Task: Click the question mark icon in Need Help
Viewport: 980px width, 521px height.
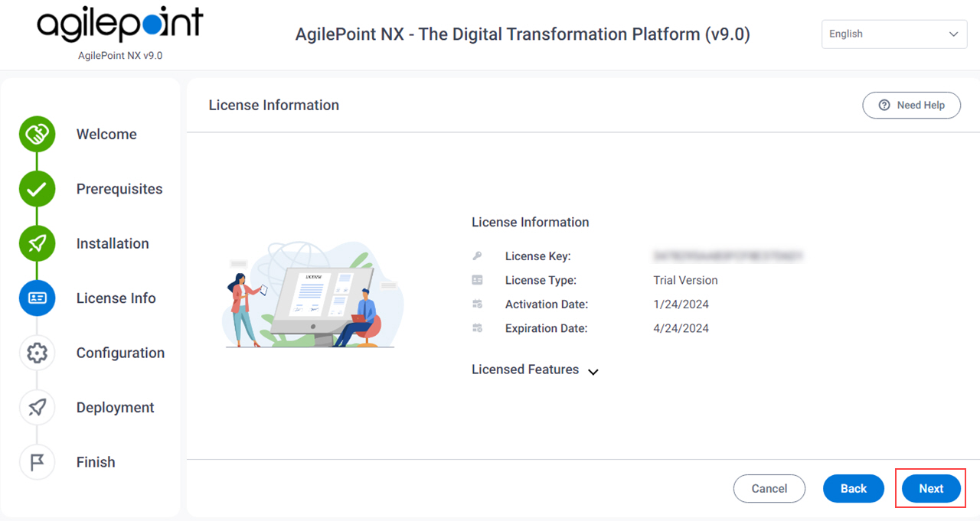Action: (884, 106)
